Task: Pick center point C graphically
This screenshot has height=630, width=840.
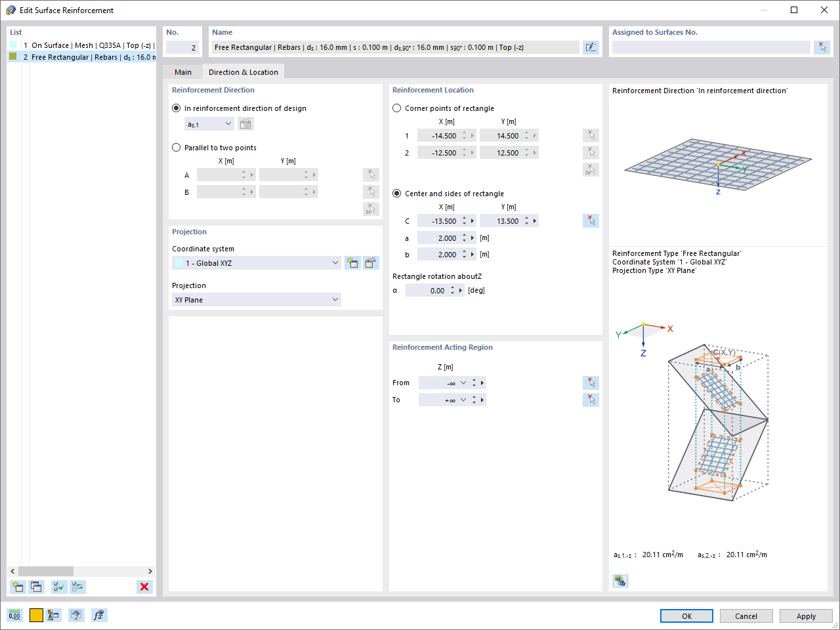Action: coord(591,221)
